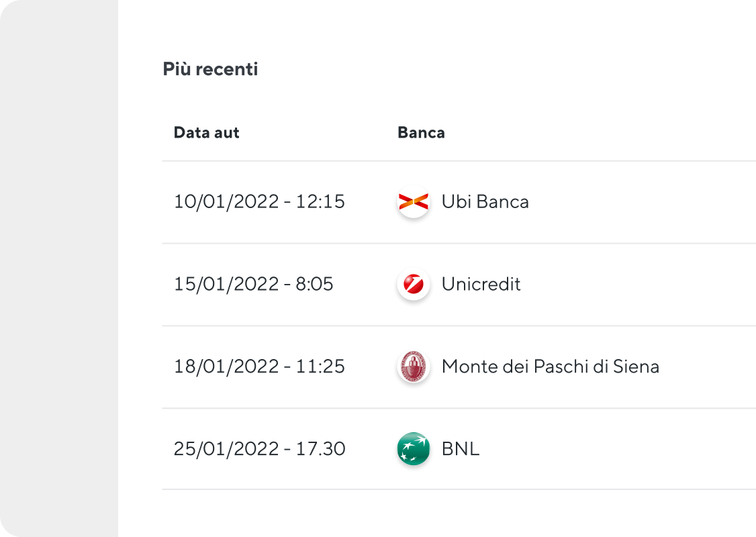
Task: Open the Monte dei Paschi di Siena entry
Action: [550, 367]
